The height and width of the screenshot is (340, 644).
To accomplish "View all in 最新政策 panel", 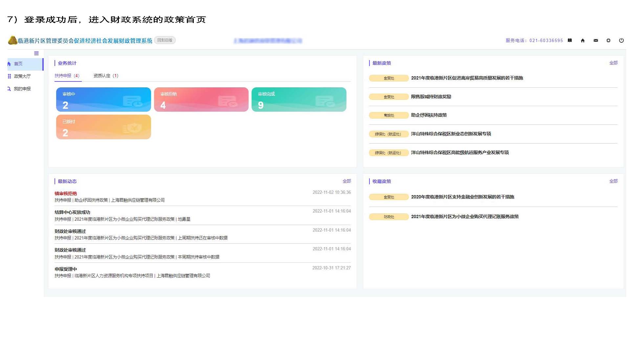I will pos(613,63).
